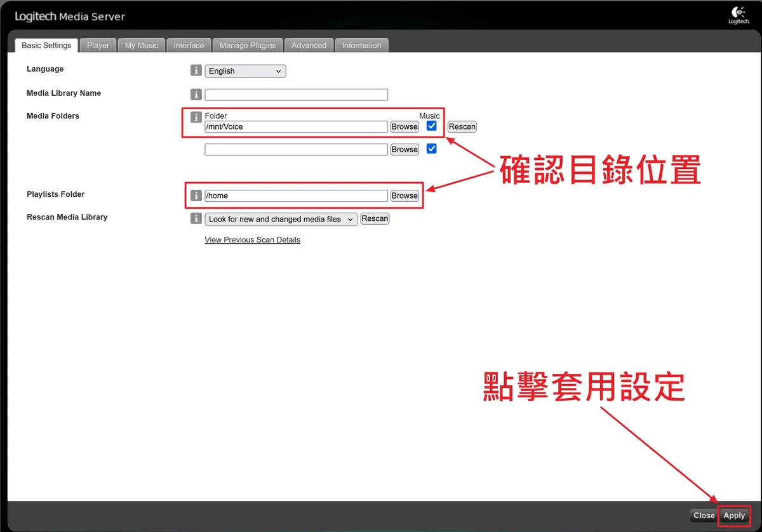This screenshot has width=762, height=532.
Task: Switch to the Player tab
Action: pos(98,45)
